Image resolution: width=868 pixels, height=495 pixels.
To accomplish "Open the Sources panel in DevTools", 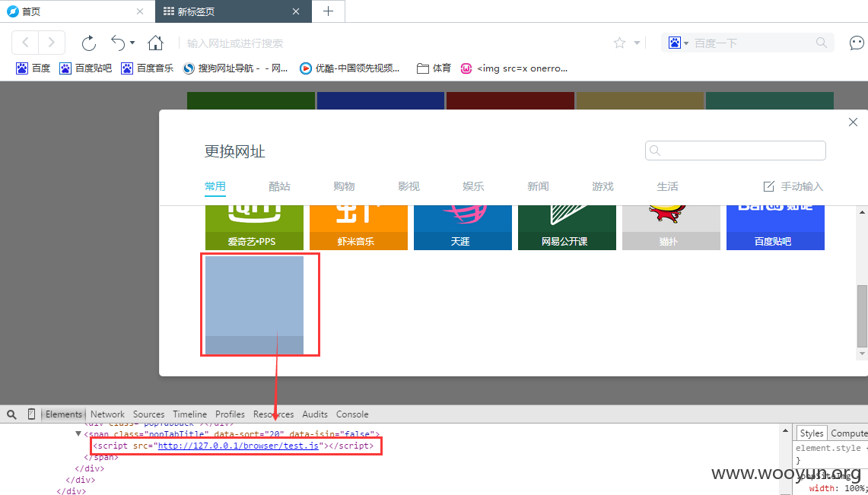I will (x=148, y=414).
